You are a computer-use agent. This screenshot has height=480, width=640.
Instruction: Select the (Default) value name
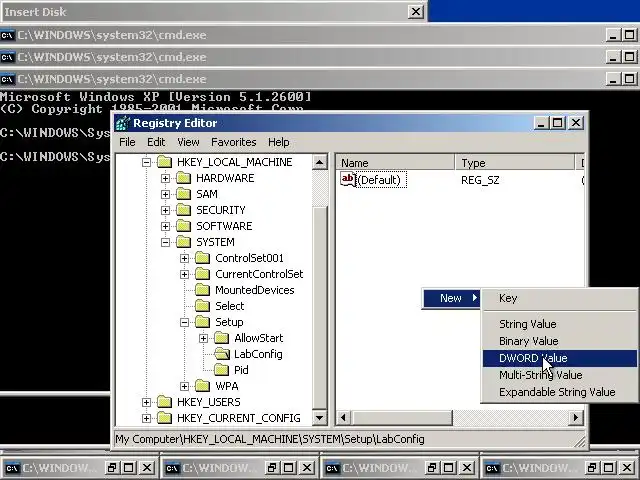click(x=381, y=180)
